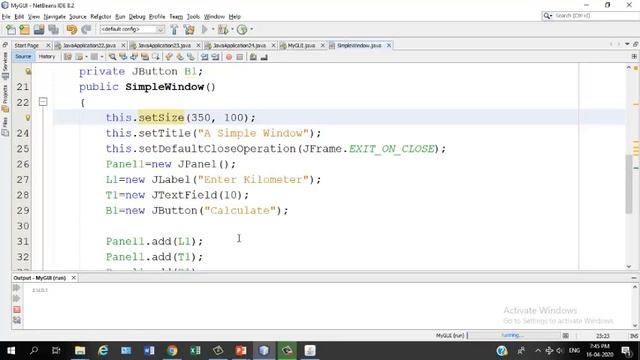The image size is (640, 360).
Task: Click the Redo toolbar icon
Action: [x=86, y=29]
